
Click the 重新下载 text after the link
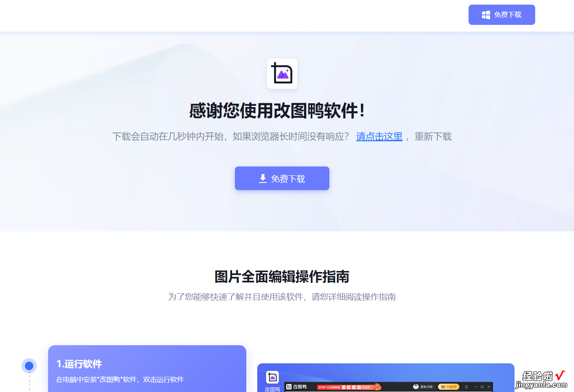point(433,137)
